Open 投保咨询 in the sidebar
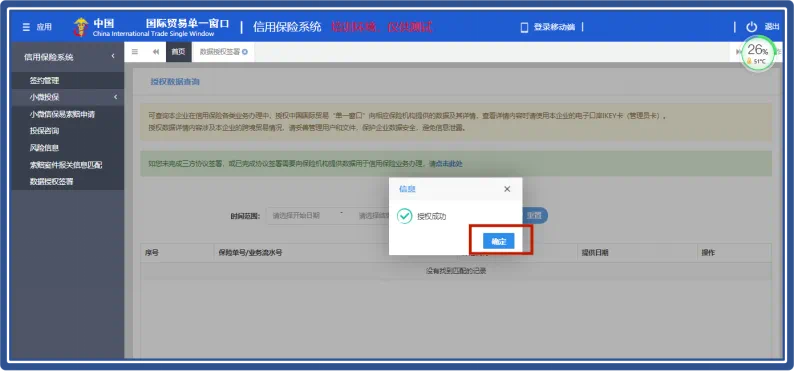 [x=67, y=131]
